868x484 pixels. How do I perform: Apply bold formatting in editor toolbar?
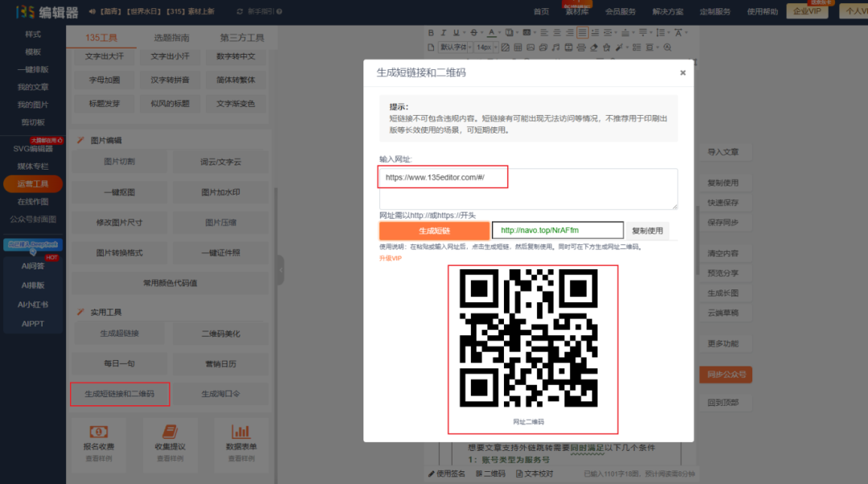tap(432, 33)
